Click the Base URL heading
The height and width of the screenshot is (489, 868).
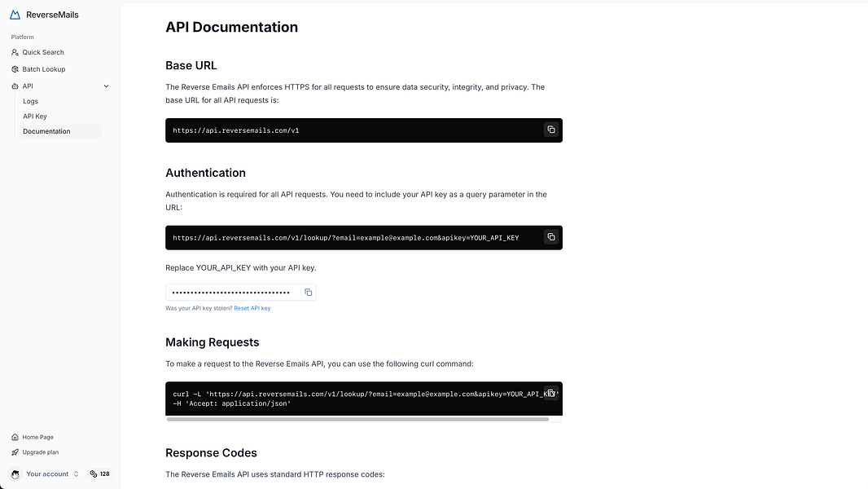click(x=191, y=65)
